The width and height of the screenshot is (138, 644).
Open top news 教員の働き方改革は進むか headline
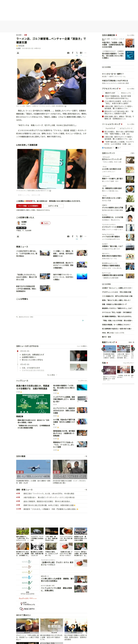[33, 387]
